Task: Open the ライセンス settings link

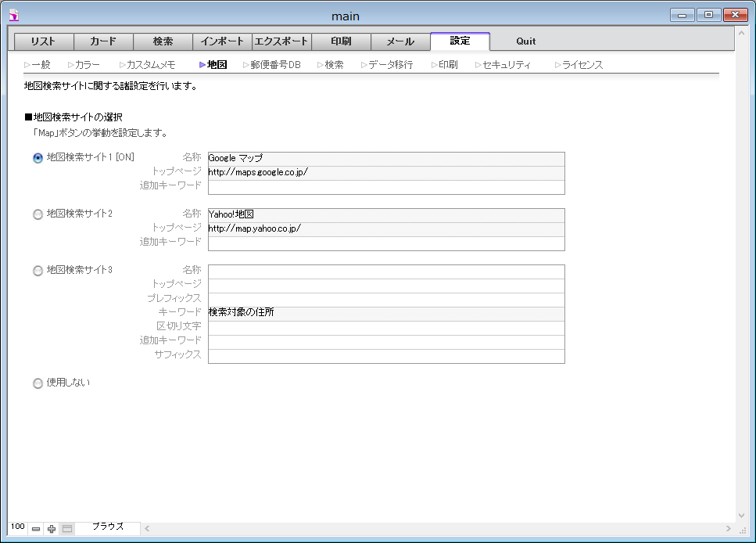Action: click(582, 65)
